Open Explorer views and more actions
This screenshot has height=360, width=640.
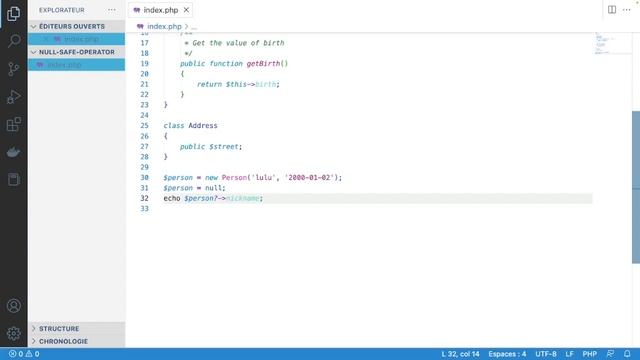click(x=112, y=10)
